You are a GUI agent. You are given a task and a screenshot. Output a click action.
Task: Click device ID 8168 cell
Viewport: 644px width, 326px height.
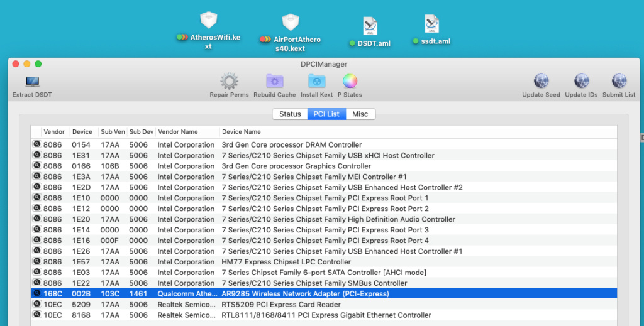(81, 315)
